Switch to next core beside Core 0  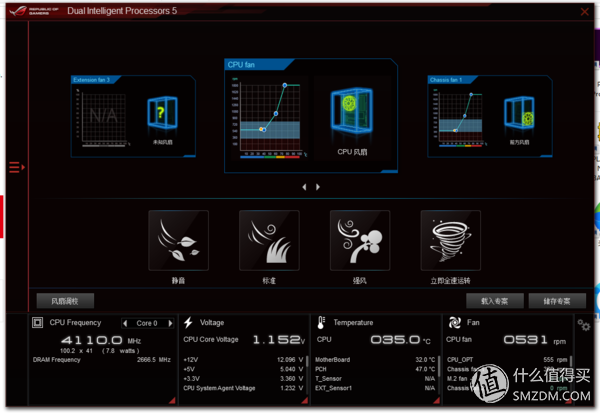pos(170,323)
